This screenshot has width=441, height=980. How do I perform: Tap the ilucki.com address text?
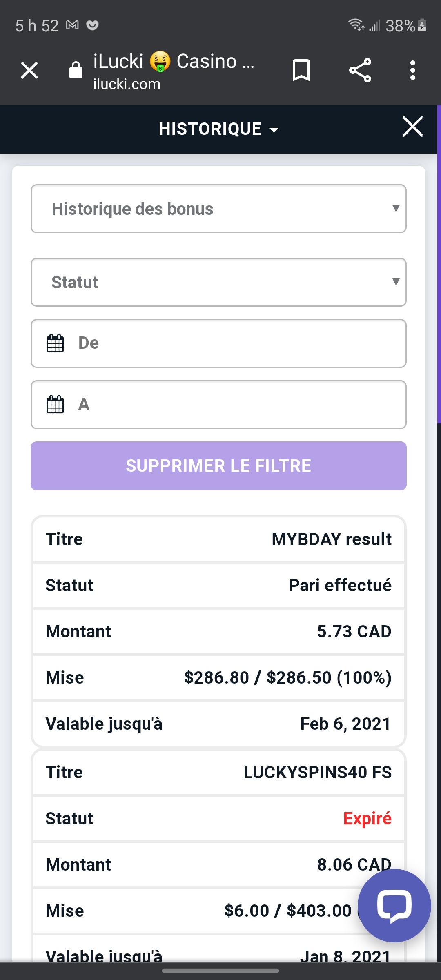[127, 84]
